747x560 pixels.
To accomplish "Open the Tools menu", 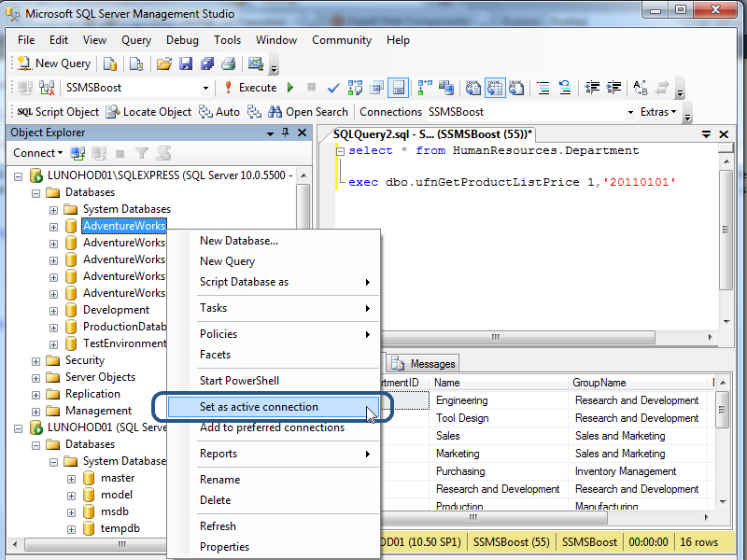I will 227,40.
